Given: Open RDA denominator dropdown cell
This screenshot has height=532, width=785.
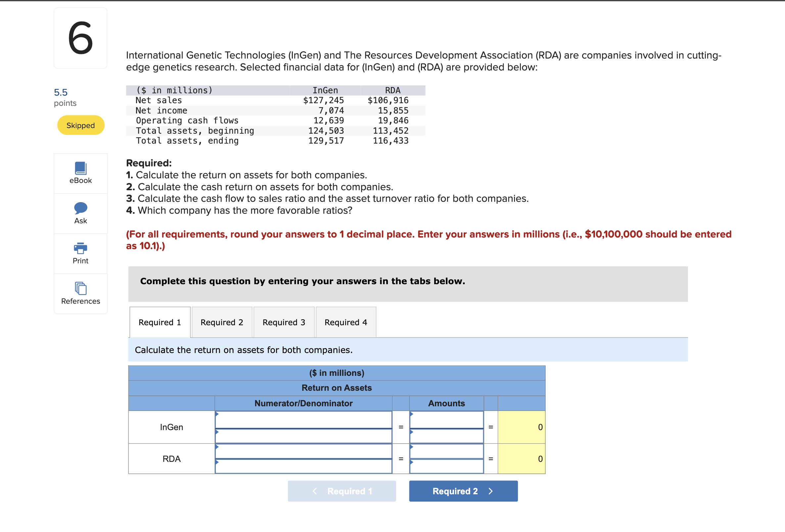Looking at the screenshot, I should pos(303,466).
